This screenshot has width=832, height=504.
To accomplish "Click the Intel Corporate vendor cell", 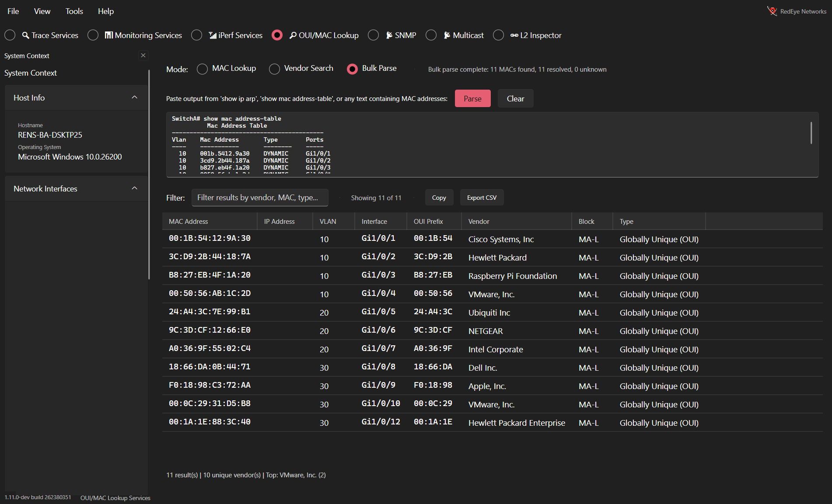I will pos(496,349).
